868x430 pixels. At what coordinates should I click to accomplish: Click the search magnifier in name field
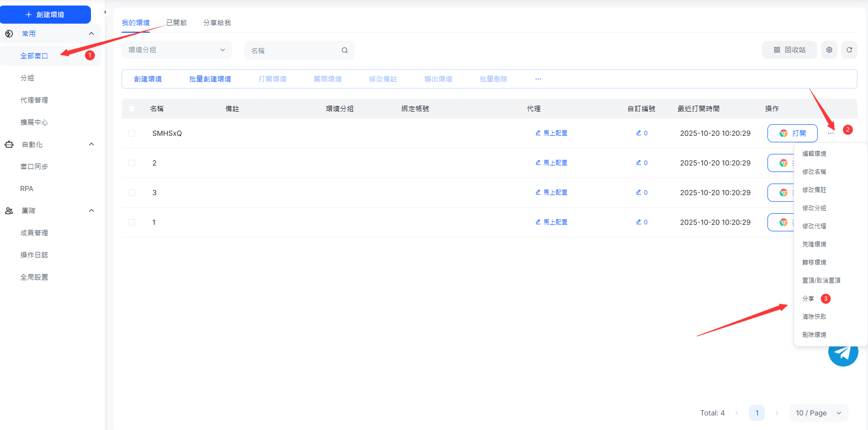click(x=344, y=50)
